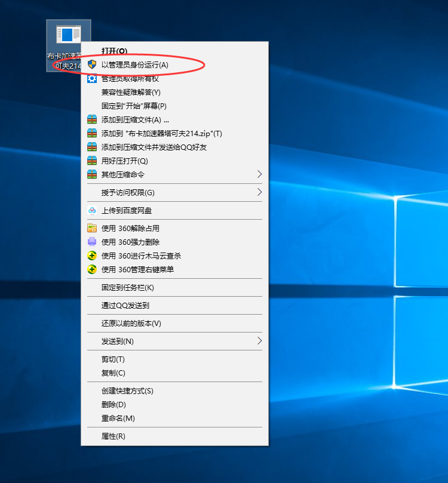
Task: Click the folder icon beside 使用 360解除占用
Action: point(92,228)
